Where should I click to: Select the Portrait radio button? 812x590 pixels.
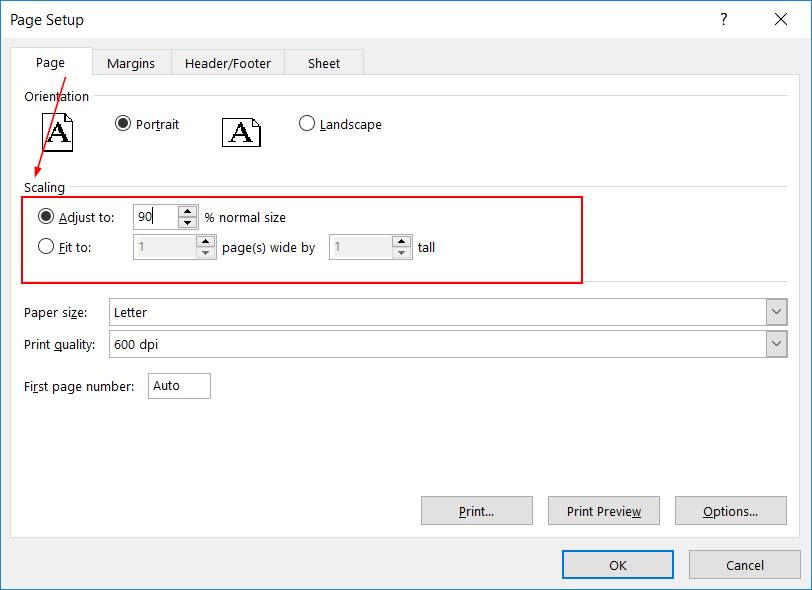click(x=123, y=124)
